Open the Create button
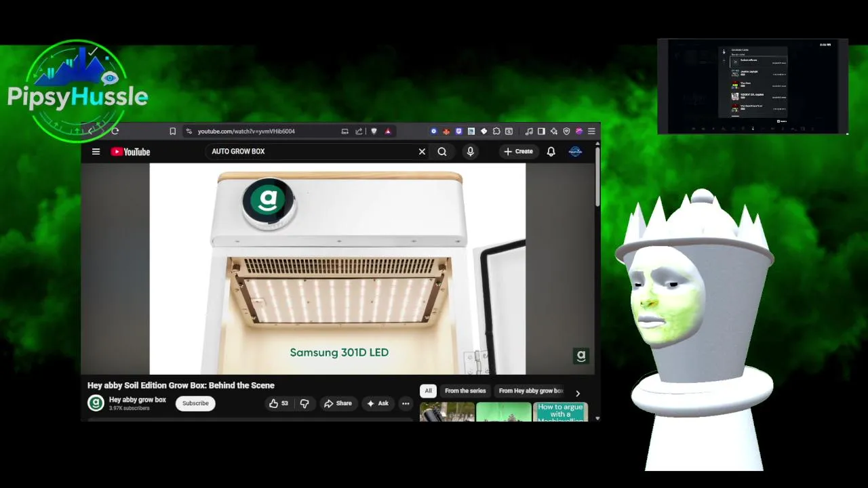This screenshot has height=488, width=868. [x=519, y=152]
